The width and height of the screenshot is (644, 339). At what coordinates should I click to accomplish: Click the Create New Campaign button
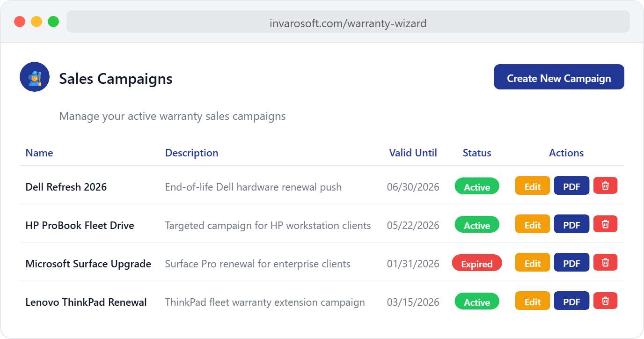[x=559, y=77]
